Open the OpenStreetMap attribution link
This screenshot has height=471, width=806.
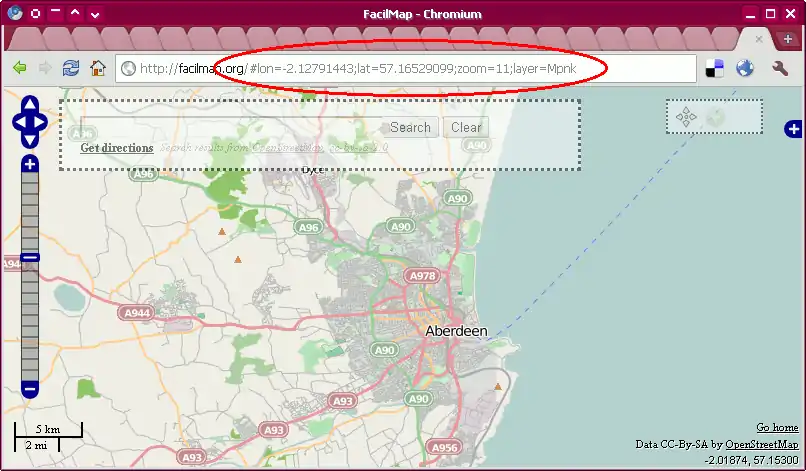(761, 444)
